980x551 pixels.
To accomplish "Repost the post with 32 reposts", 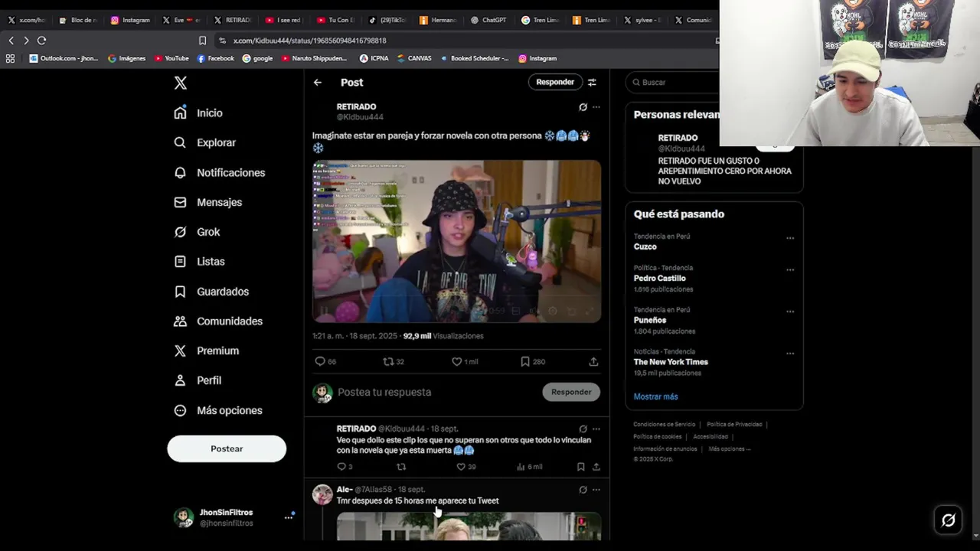I will coord(388,361).
